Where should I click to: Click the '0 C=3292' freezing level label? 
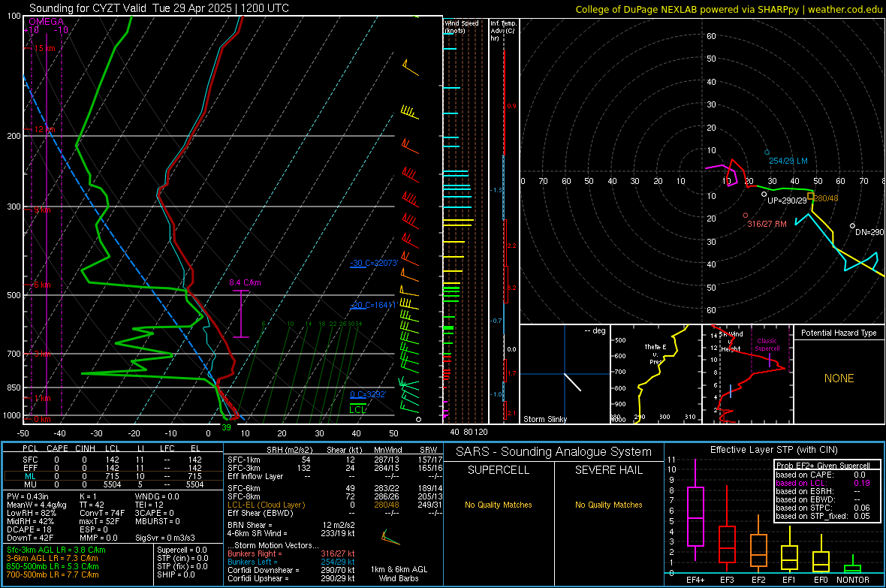coord(368,394)
